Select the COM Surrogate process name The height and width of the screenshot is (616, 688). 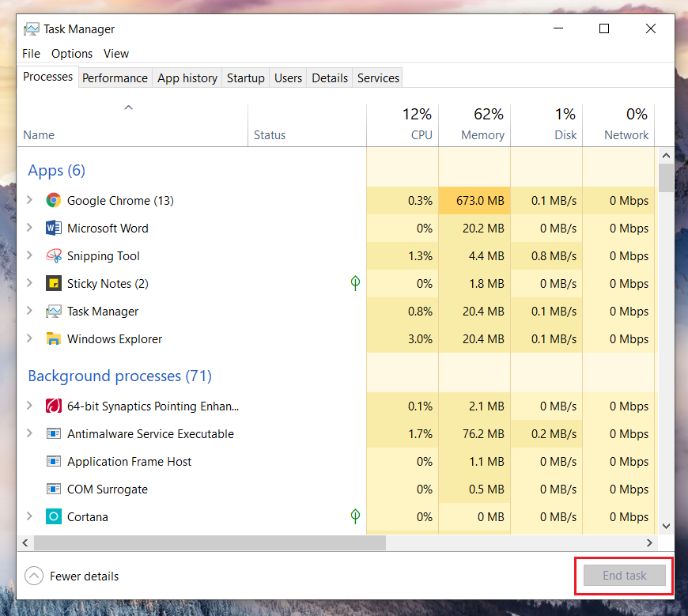[x=107, y=489]
